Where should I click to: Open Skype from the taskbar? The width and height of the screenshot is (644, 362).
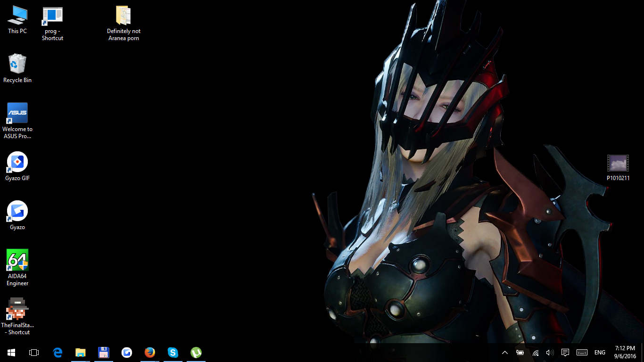pyautogui.click(x=173, y=353)
